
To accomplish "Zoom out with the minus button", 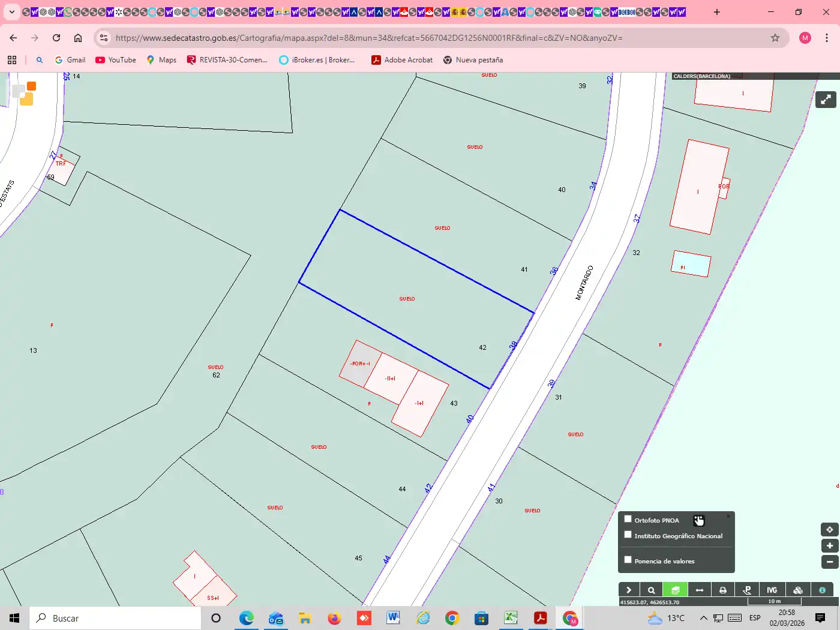I will (830, 562).
